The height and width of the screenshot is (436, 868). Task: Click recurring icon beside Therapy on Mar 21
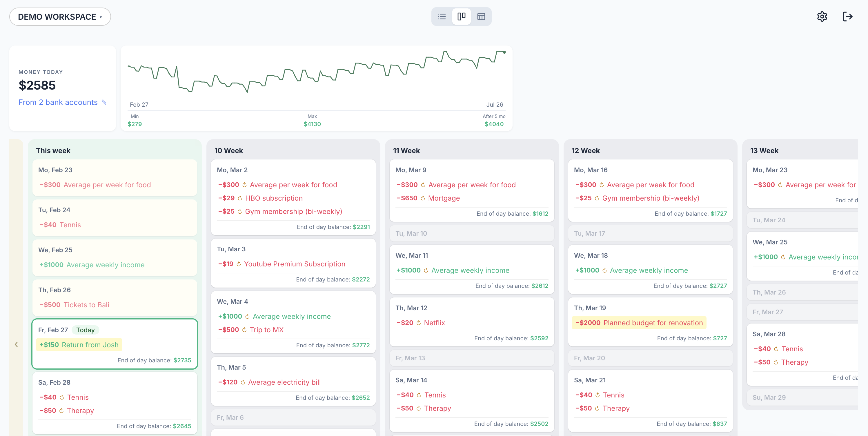597,408
